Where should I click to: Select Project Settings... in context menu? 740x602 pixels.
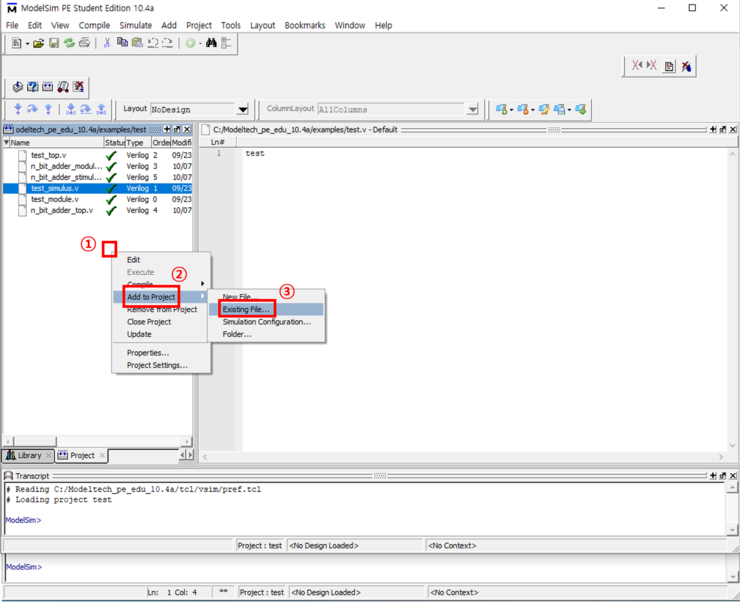pos(161,365)
